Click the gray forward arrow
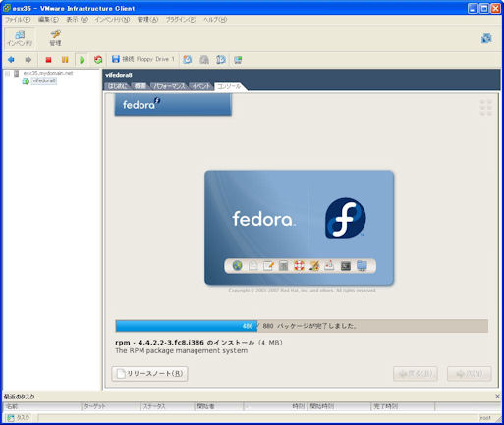This screenshot has width=504, height=425. [x=28, y=60]
